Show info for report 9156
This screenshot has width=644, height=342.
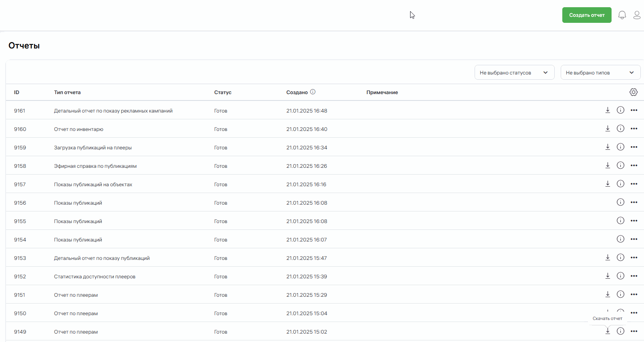pyautogui.click(x=620, y=202)
